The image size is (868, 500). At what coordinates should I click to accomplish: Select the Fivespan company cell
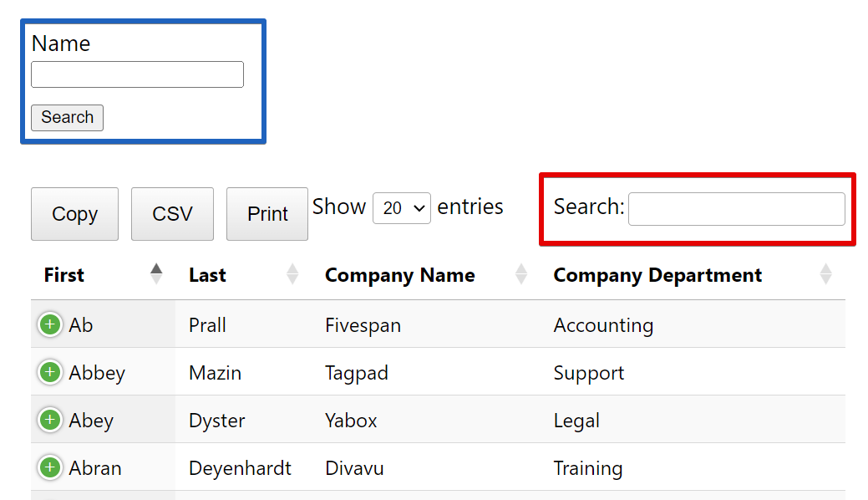[x=363, y=325]
